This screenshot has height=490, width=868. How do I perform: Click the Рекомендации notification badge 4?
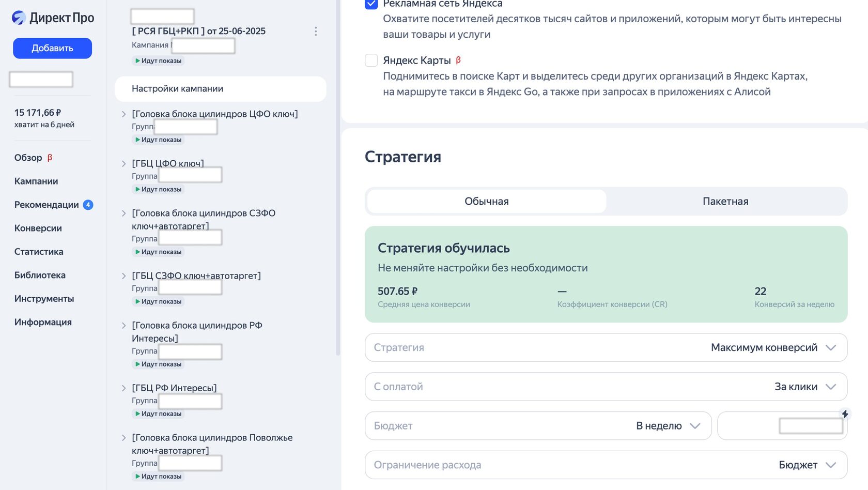[88, 205]
